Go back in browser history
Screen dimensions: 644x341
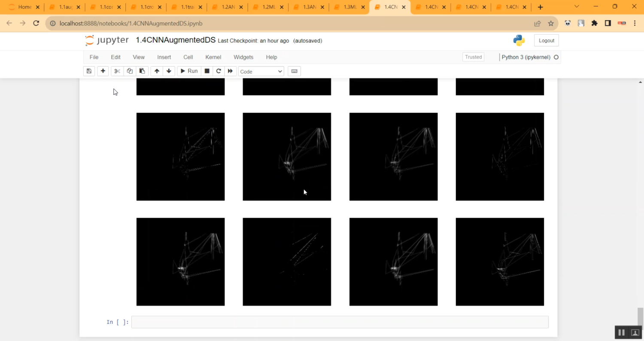[x=9, y=23]
